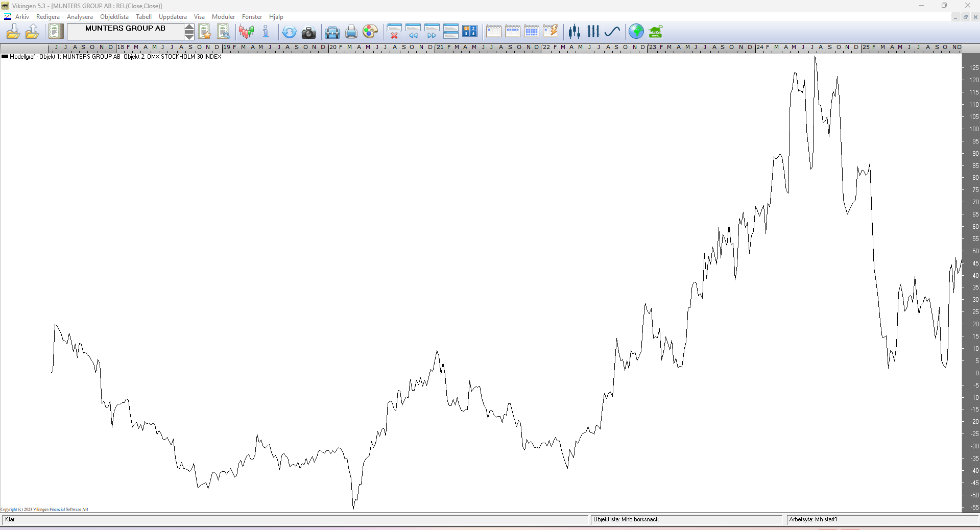Click the 2024 marker on the time axis
The width and height of the screenshot is (980, 530).
(x=760, y=47)
